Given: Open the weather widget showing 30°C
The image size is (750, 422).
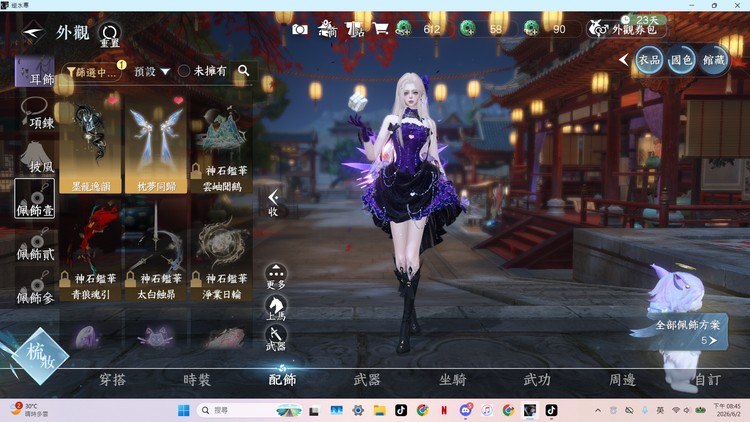Looking at the screenshot, I should (x=30, y=410).
